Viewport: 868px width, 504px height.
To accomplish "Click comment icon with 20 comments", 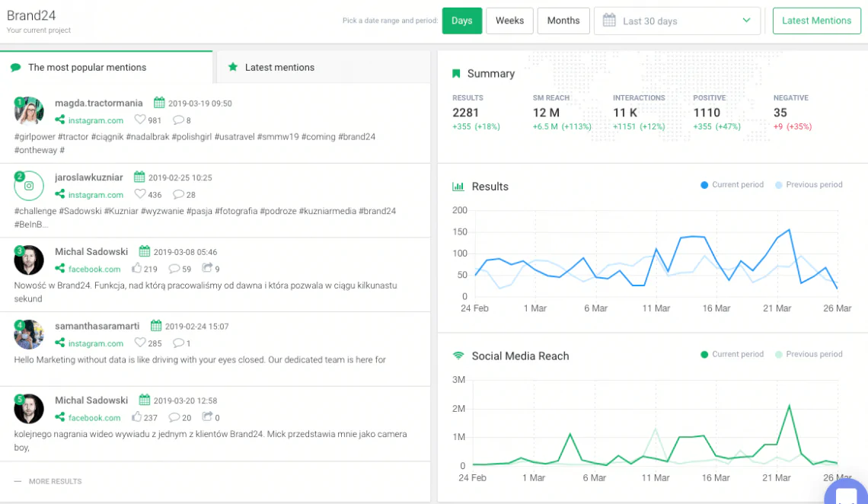I will tap(174, 417).
